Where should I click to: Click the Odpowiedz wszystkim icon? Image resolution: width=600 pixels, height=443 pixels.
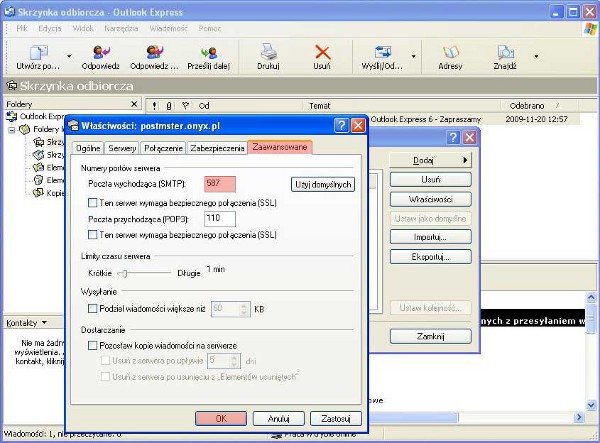154,52
